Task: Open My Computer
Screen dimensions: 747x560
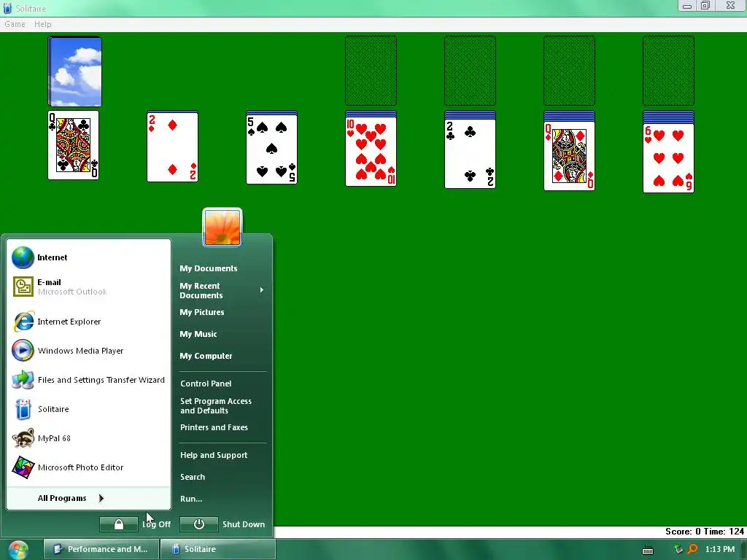Action: tap(206, 356)
